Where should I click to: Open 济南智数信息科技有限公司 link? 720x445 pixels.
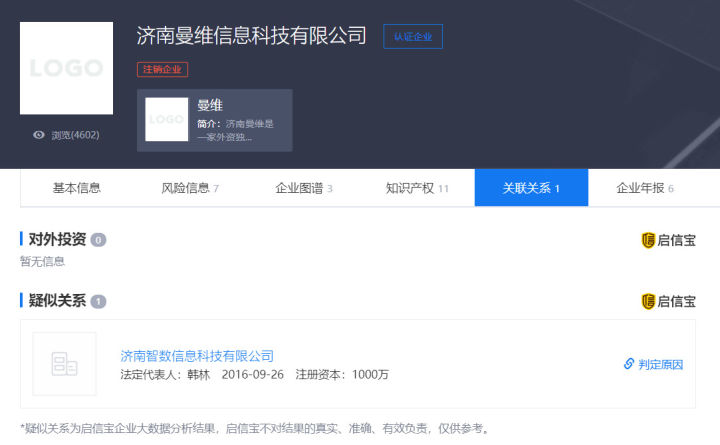[x=197, y=356]
